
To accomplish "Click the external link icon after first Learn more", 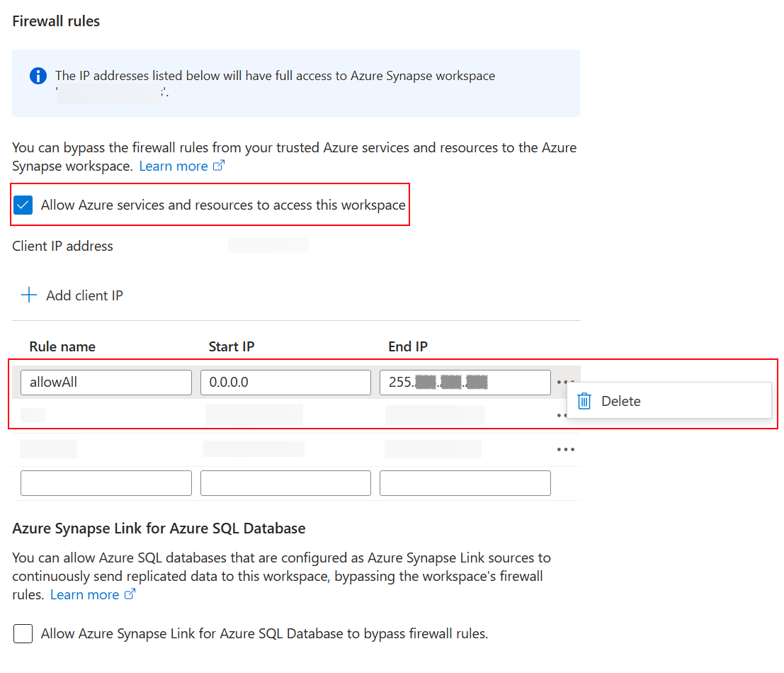I will 220,165.
